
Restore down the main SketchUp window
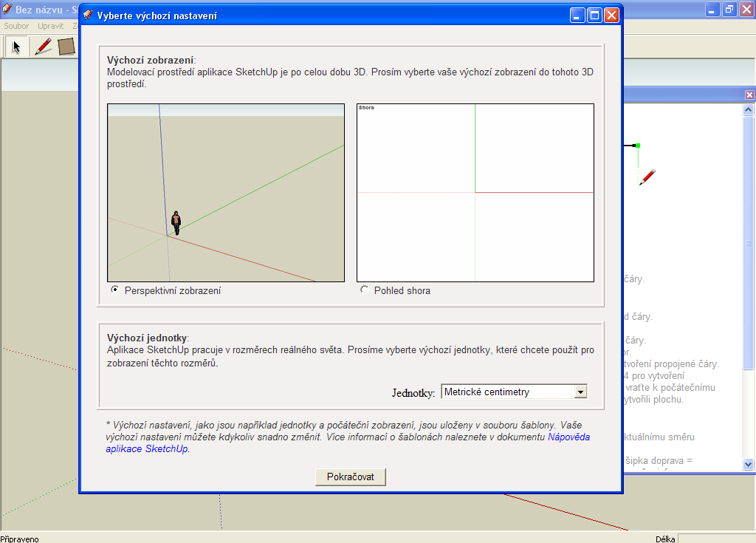730,9
